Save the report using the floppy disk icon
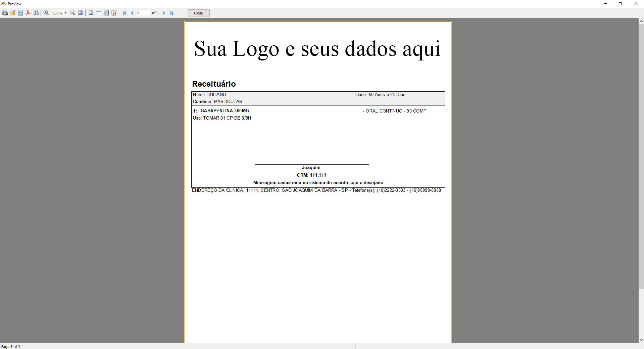The height and width of the screenshot is (349, 644). pos(20,13)
